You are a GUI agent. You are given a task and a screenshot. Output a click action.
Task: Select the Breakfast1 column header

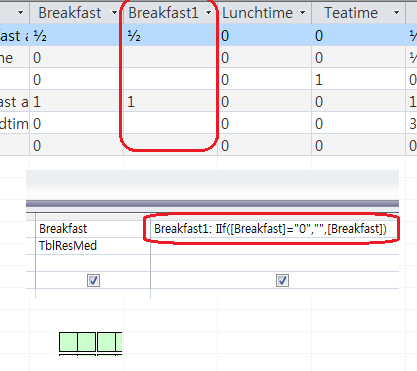(163, 13)
